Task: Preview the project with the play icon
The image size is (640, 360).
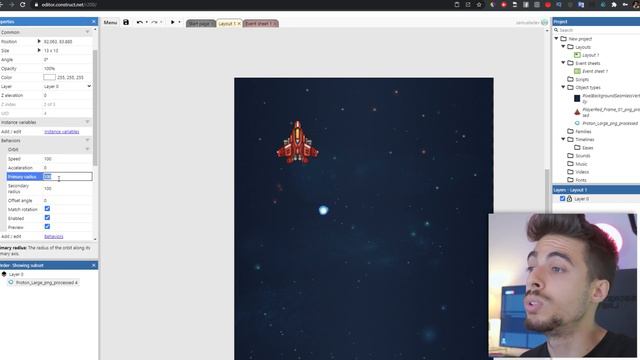Action: [172, 22]
